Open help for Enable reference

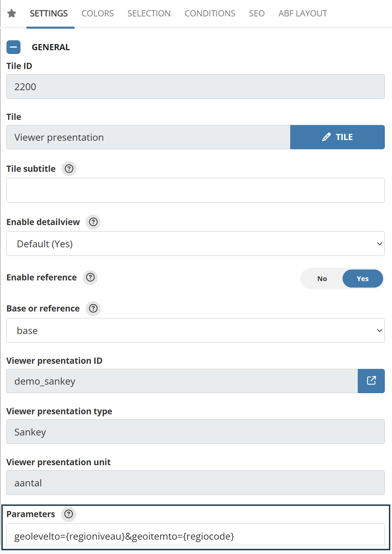pos(90,277)
